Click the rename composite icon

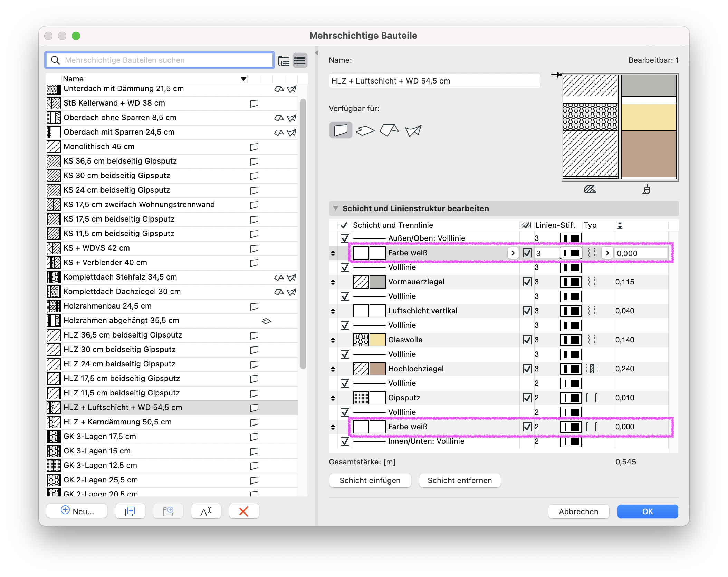(206, 511)
